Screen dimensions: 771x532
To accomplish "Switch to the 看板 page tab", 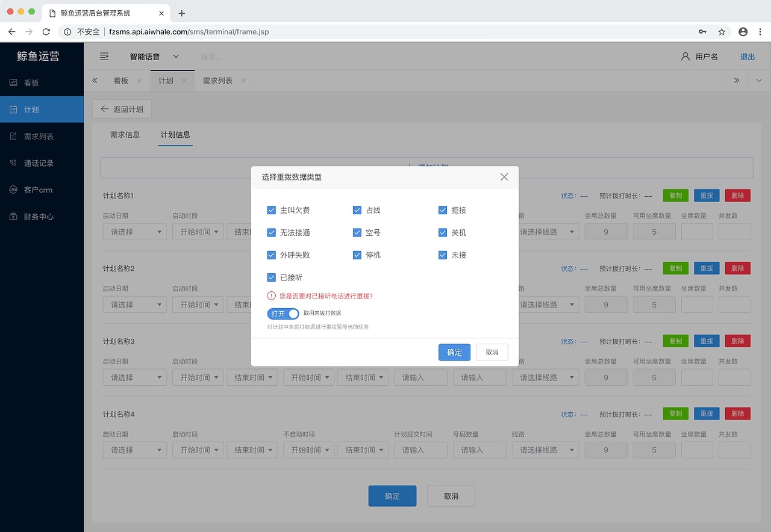I will click(x=121, y=80).
